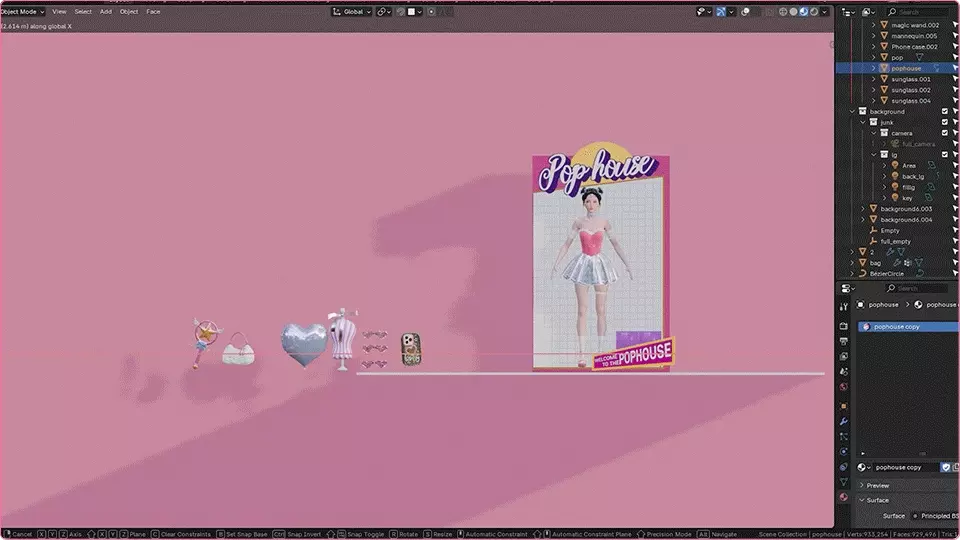The height and width of the screenshot is (540, 960).
Task: Uncheck the background collection checkbox
Action: 945,111
